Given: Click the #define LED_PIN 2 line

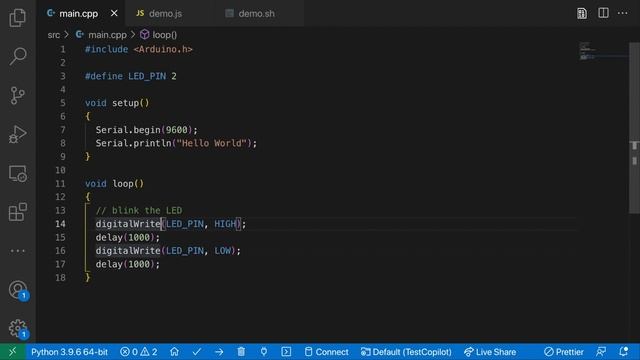Looking at the screenshot, I should [x=131, y=76].
